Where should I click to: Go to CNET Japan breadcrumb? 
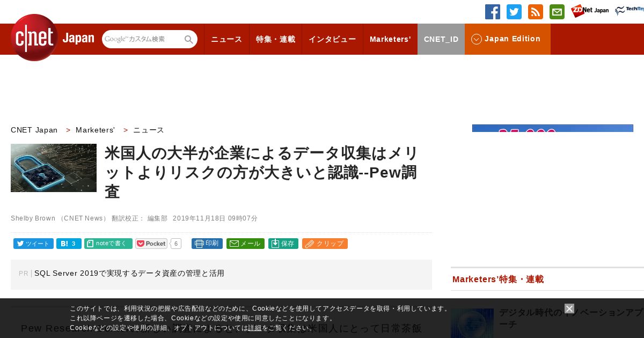pyautogui.click(x=34, y=130)
